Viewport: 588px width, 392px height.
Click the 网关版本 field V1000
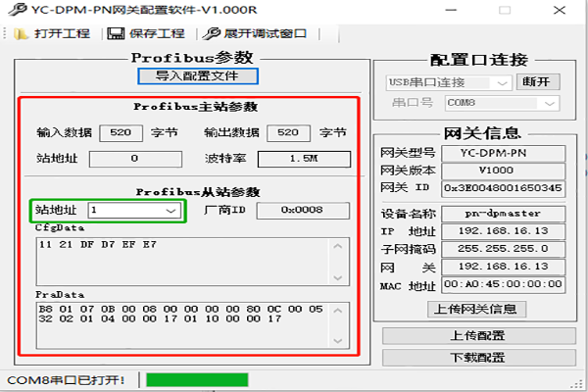click(x=504, y=171)
